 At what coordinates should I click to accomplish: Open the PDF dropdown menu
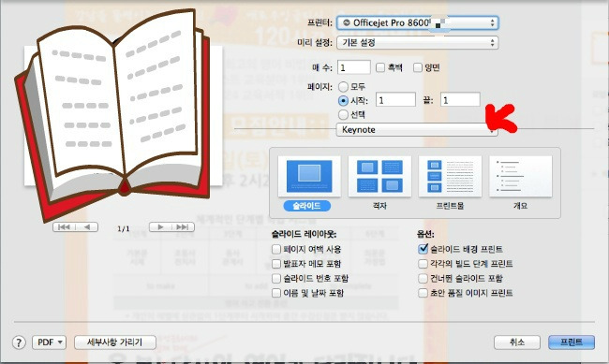click(x=49, y=342)
